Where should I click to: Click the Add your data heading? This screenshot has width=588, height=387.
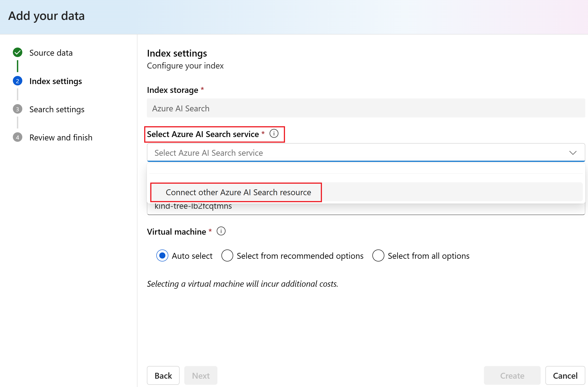[46, 16]
